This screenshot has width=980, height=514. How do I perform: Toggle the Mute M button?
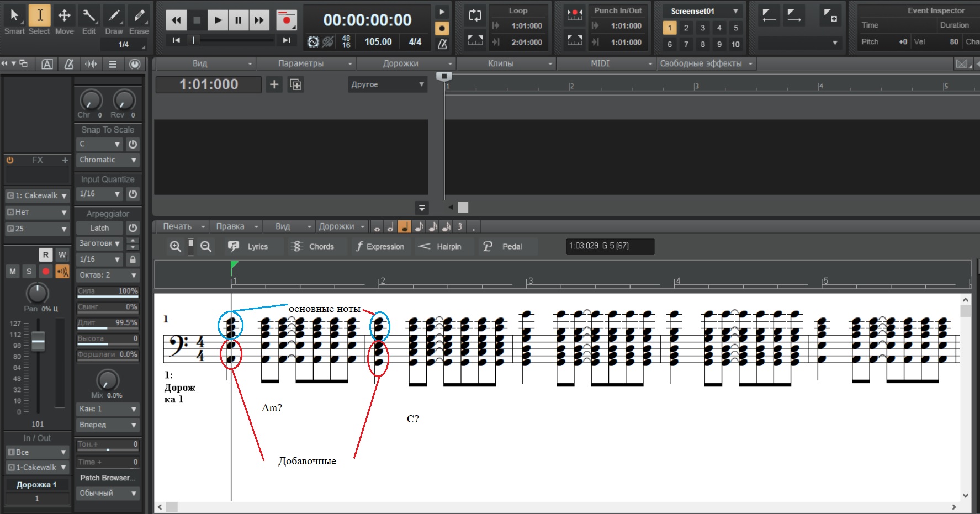click(13, 271)
